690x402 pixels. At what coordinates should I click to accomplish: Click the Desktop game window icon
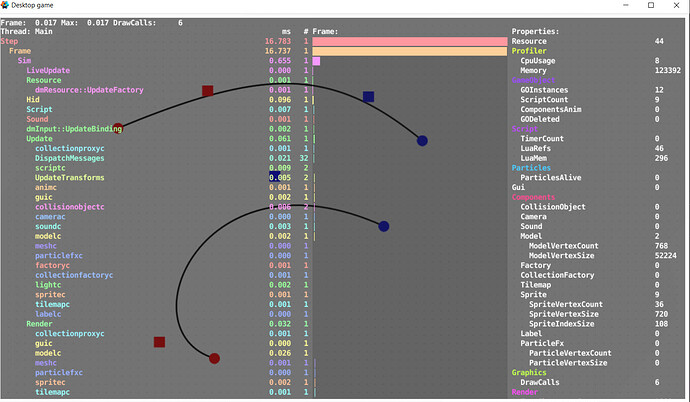coord(8,7)
